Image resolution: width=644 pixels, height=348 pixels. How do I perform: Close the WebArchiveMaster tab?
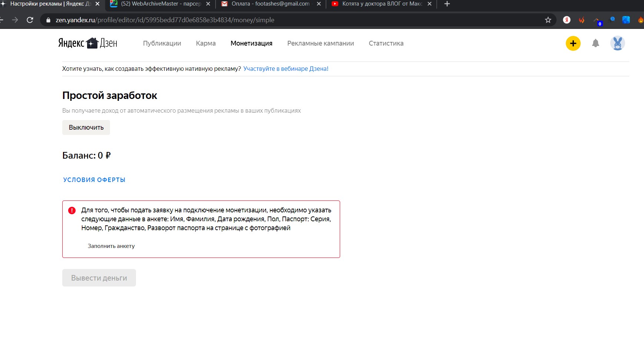[208, 4]
